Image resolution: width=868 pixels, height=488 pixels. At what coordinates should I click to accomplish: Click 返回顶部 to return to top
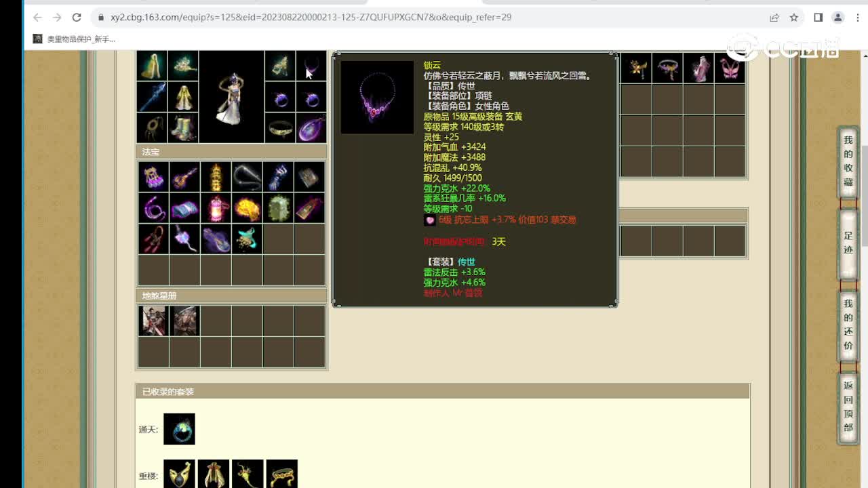tap(848, 407)
